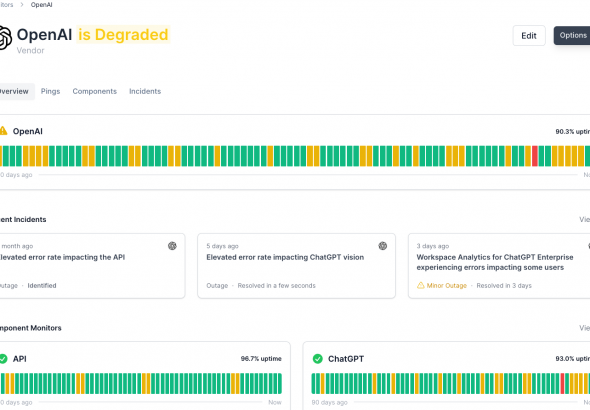Click the '93.0% uptime' value on ChatGPT card

click(573, 359)
